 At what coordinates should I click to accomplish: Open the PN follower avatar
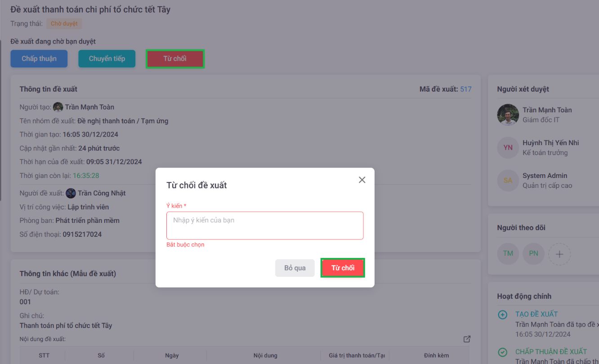[534, 253]
